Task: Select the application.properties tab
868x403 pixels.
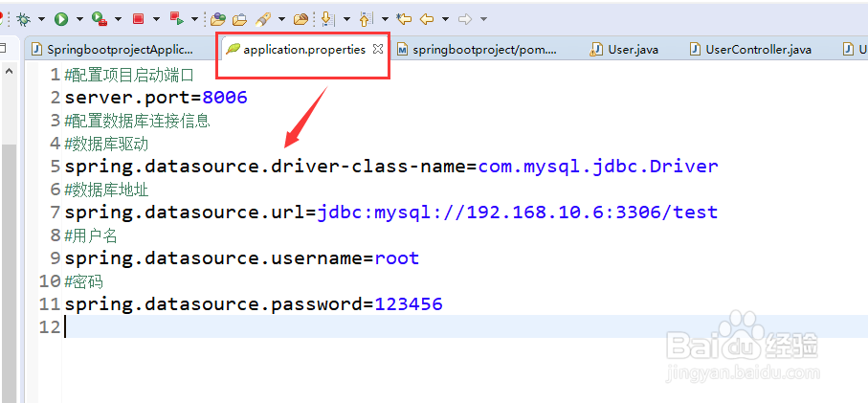Action: pyautogui.click(x=304, y=49)
